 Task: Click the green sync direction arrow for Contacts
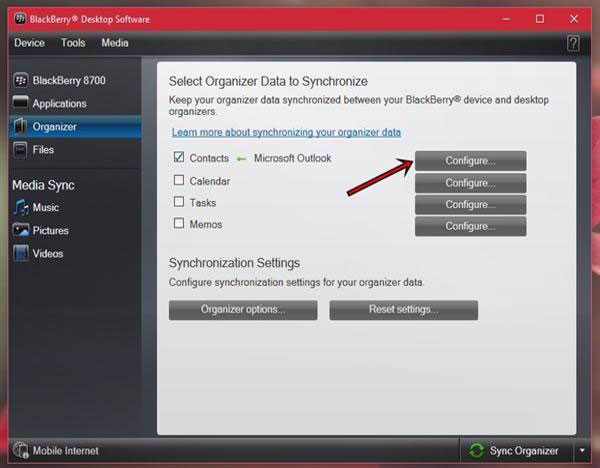[241, 158]
